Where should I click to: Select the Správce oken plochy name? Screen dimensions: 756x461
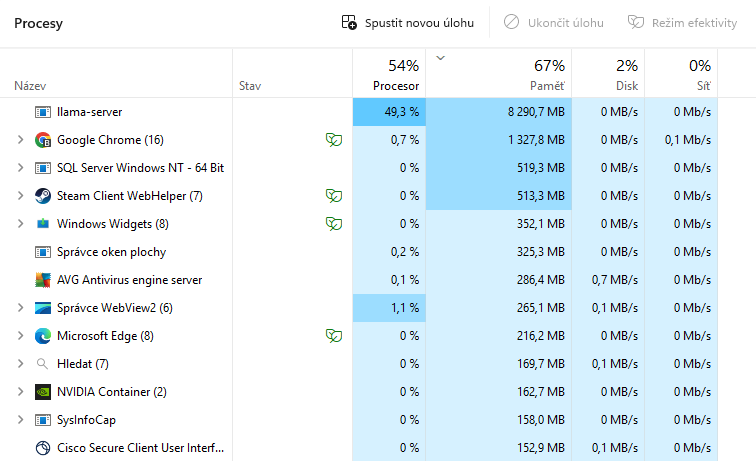coord(111,252)
